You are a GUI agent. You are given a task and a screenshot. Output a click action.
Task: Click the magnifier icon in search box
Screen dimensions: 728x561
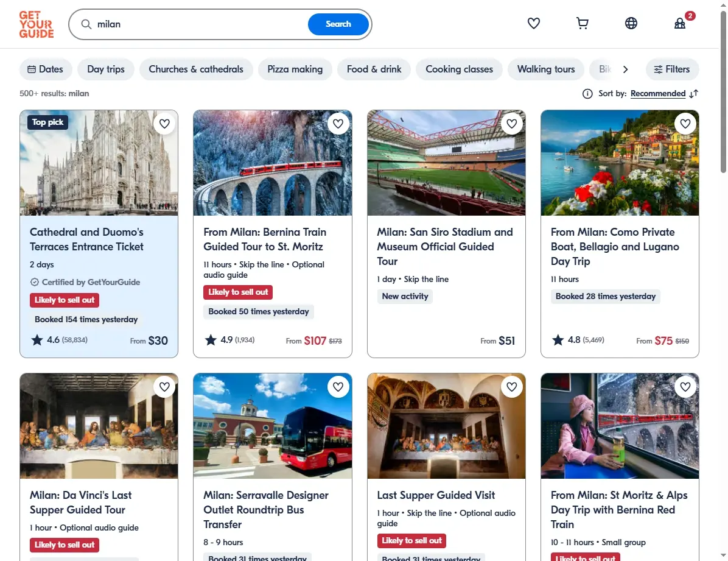click(86, 24)
